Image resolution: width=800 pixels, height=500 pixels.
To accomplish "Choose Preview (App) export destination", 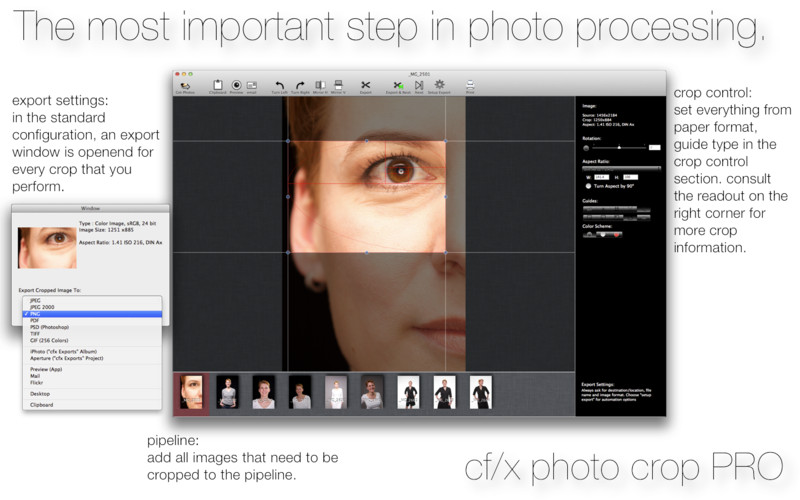I will click(92, 369).
